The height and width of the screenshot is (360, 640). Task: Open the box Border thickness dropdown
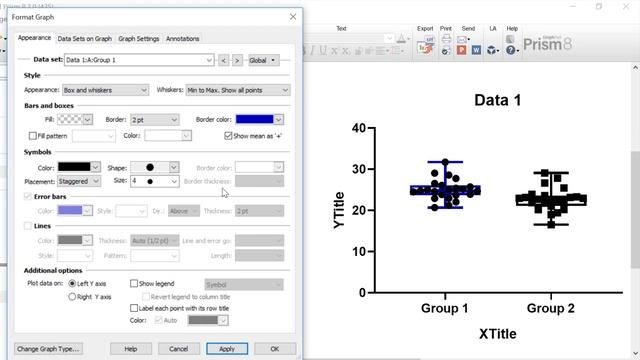pyautogui.click(x=155, y=120)
